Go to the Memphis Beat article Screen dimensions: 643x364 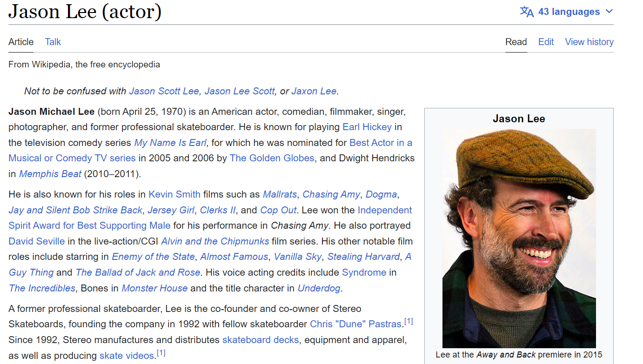tap(50, 174)
